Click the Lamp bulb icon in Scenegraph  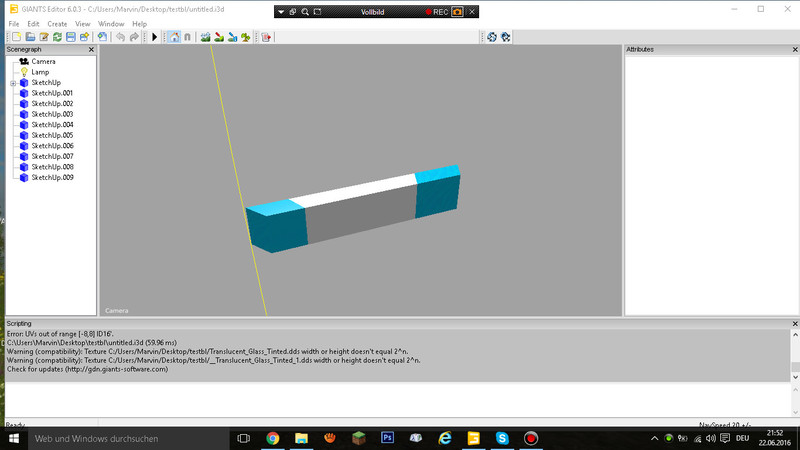pyautogui.click(x=24, y=72)
